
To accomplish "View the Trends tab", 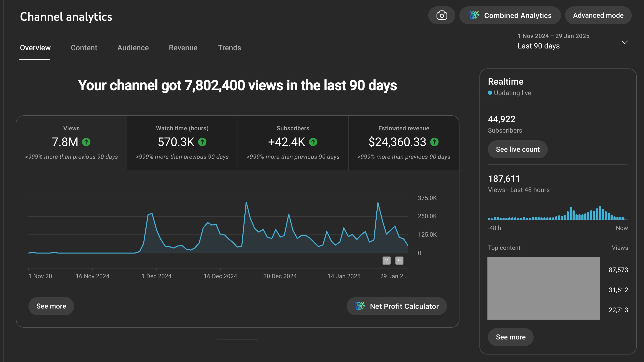I will point(230,48).
